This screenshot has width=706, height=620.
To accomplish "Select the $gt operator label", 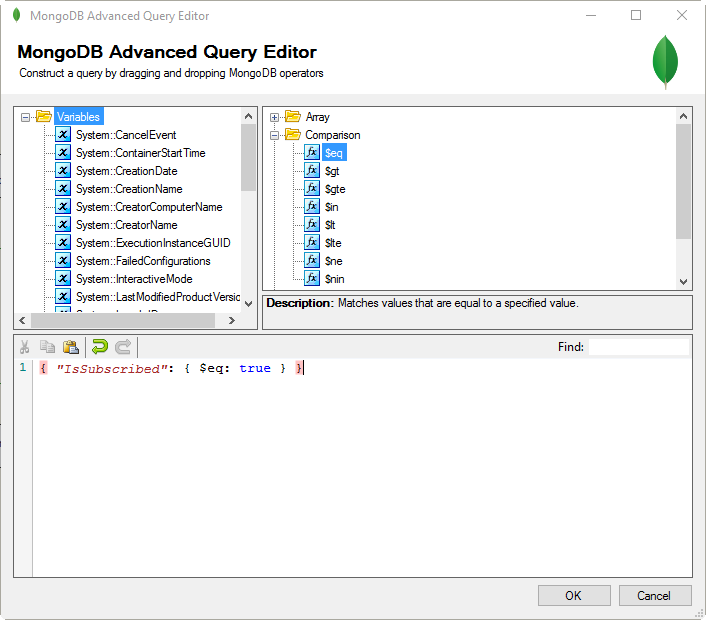I will 332,171.
